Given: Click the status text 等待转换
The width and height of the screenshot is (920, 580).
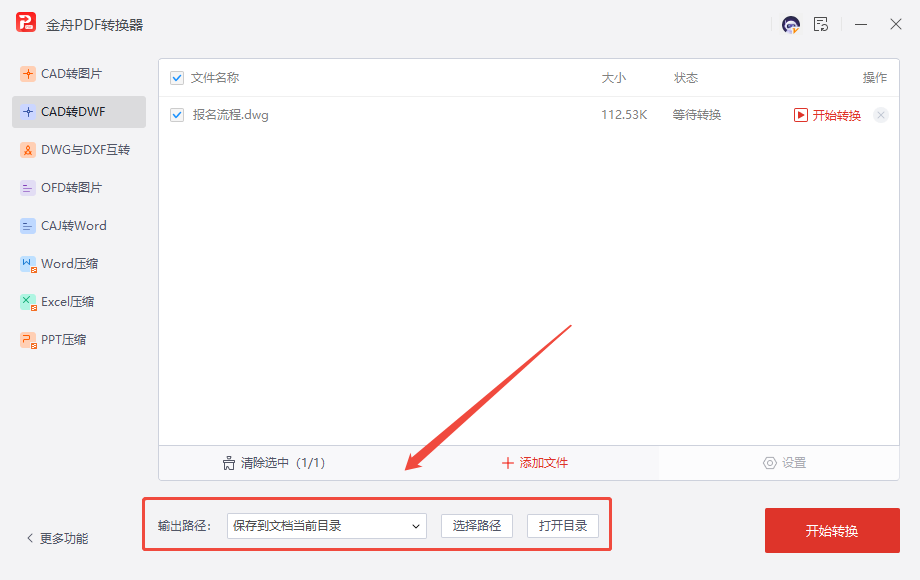Looking at the screenshot, I should pos(696,115).
